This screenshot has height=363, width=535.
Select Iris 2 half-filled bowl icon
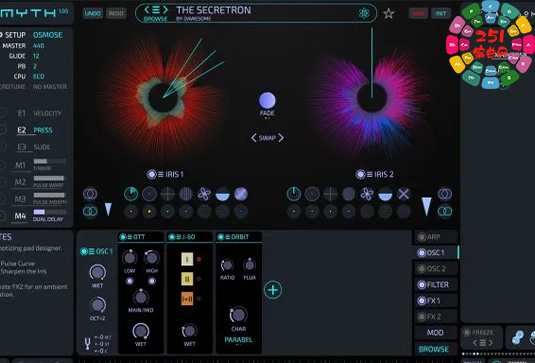coord(385,194)
